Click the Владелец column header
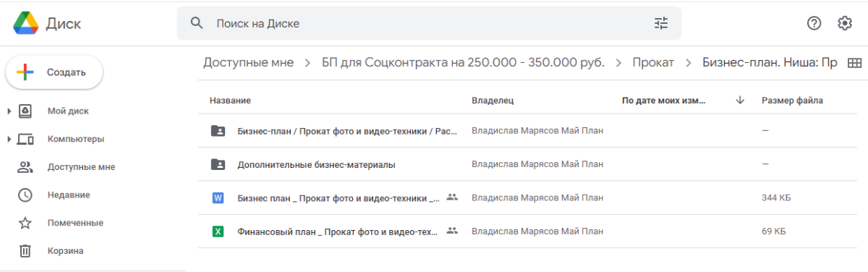 (493, 101)
